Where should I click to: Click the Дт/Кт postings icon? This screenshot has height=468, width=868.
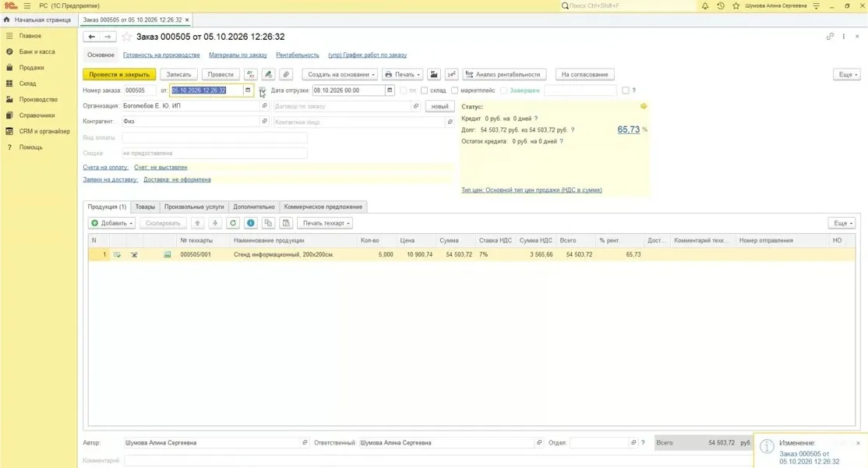click(251, 74)
